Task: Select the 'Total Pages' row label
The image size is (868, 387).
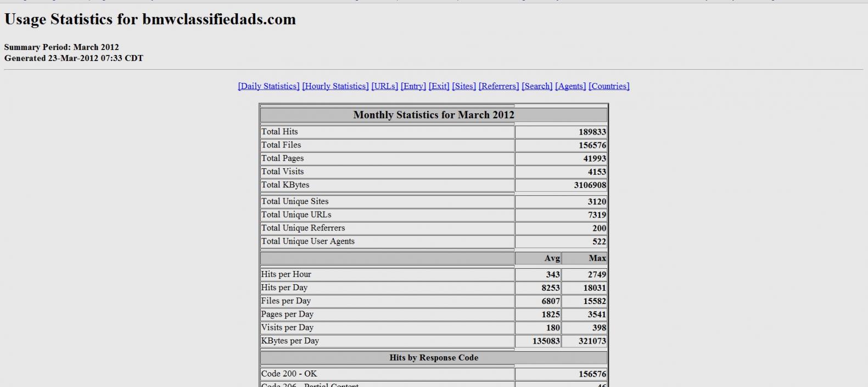Action: coord(282,158)
